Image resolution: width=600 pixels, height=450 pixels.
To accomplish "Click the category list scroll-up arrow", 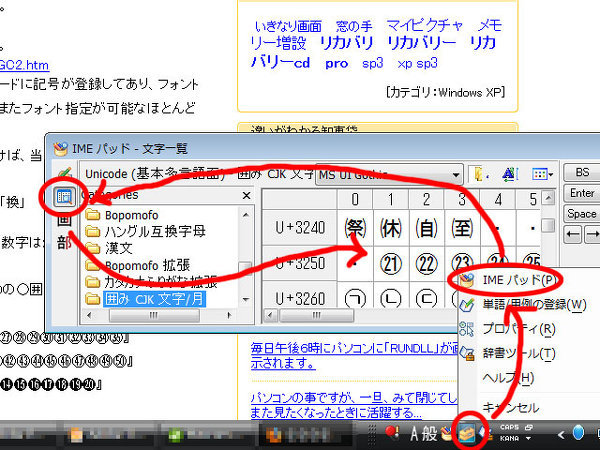I will (x=246, y=215).
